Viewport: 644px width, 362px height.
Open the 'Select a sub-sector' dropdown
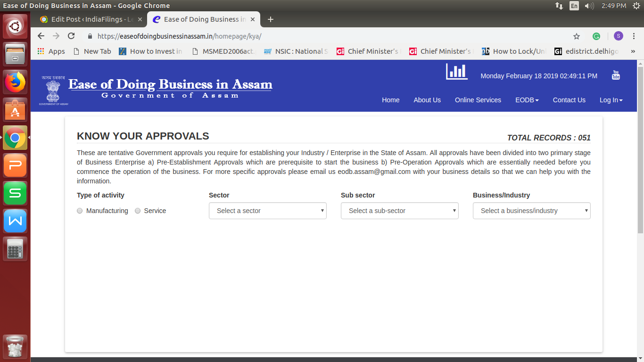[399, 211]
